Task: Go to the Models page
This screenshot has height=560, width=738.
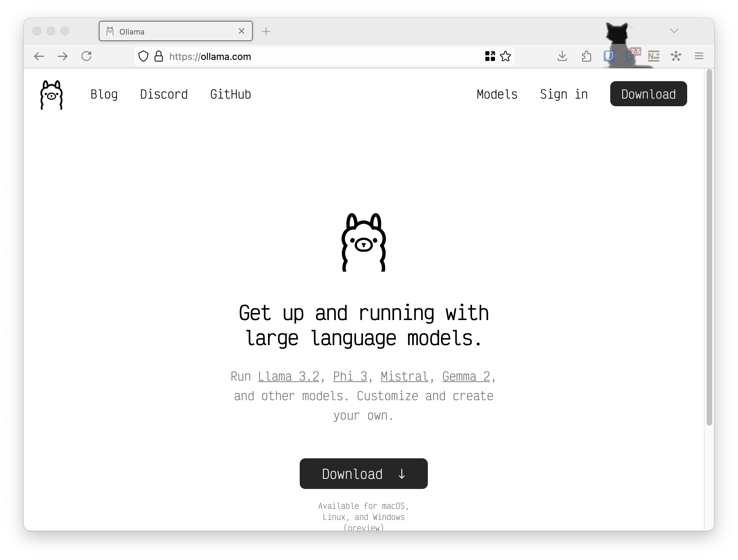Action: [x=497, y=94]
